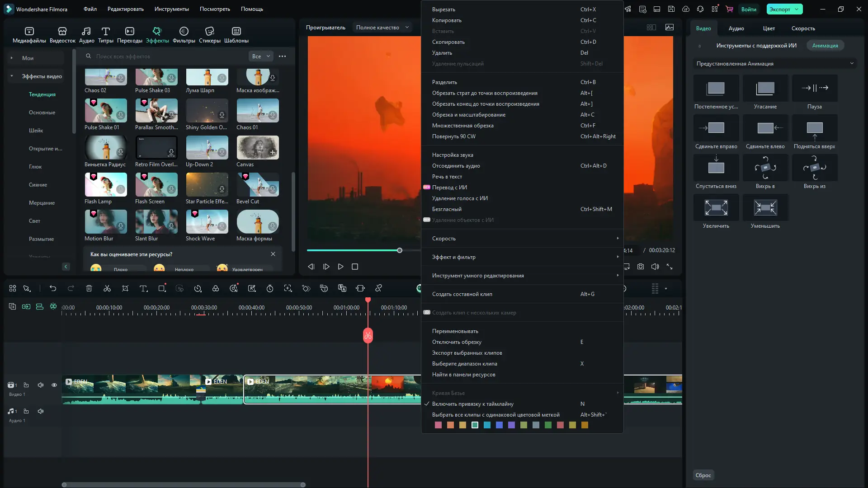The height and width of the screenshot is (488, 868).
Task: Click the scissors split icon in timeline toolbar
Action: pyautogui.click(x=107, y=288)
